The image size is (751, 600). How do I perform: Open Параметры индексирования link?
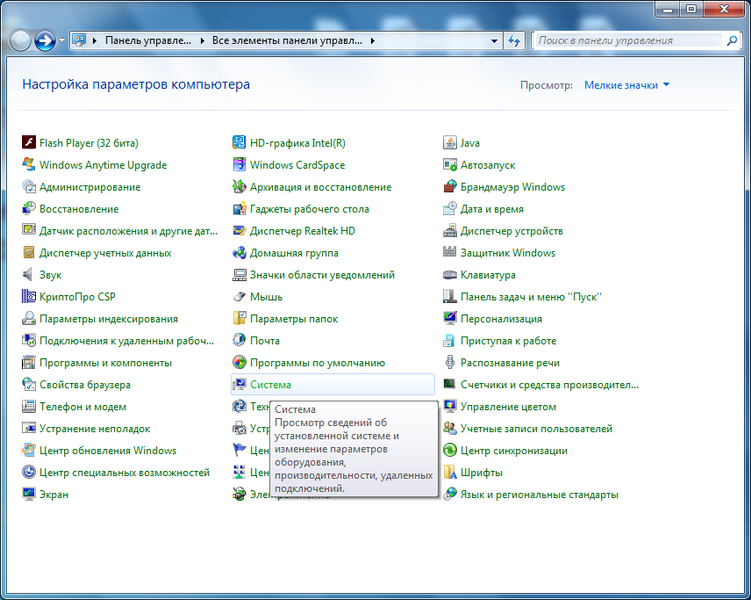(109, 319)
